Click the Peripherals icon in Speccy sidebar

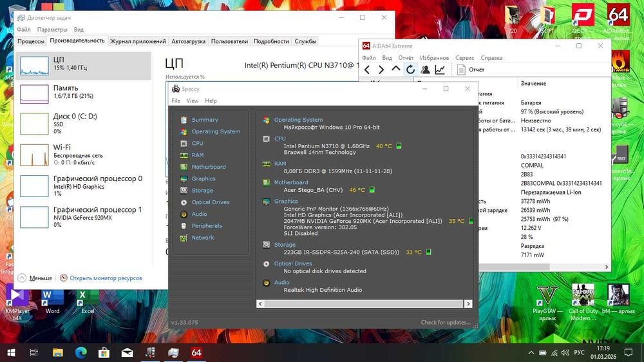point(184,226)
